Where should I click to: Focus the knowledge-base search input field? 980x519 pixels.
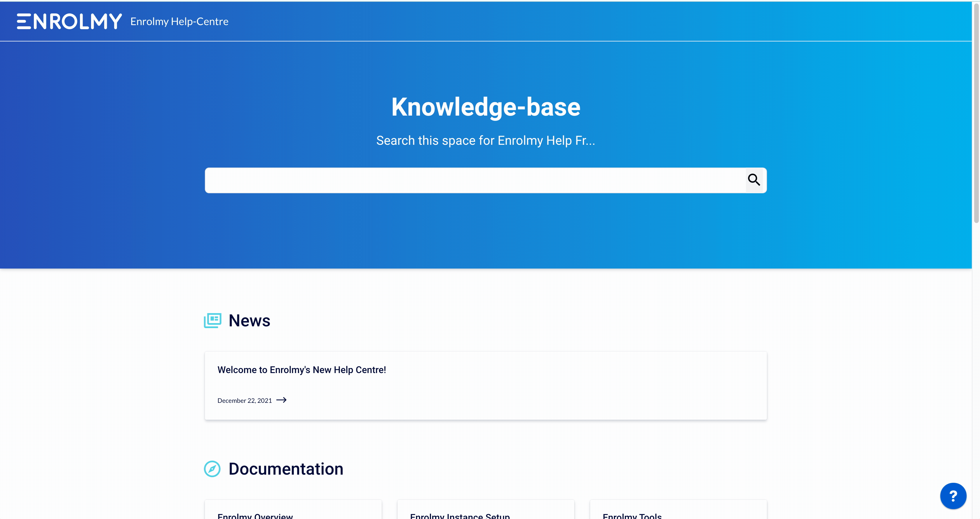[x=475, y=180]
